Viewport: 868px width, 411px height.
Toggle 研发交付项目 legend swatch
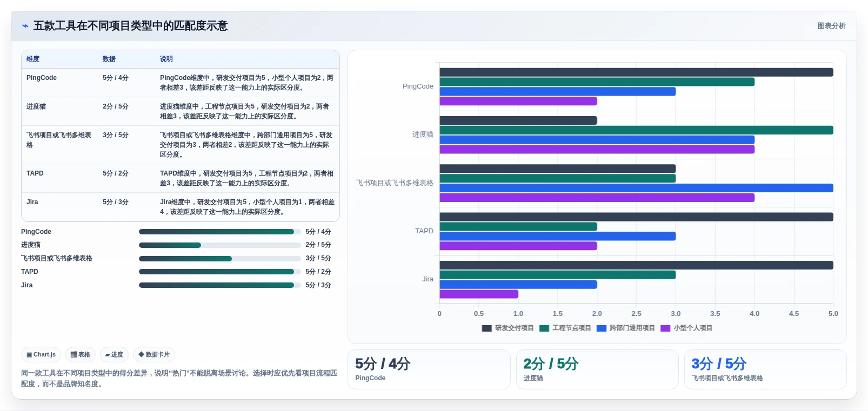486,328
